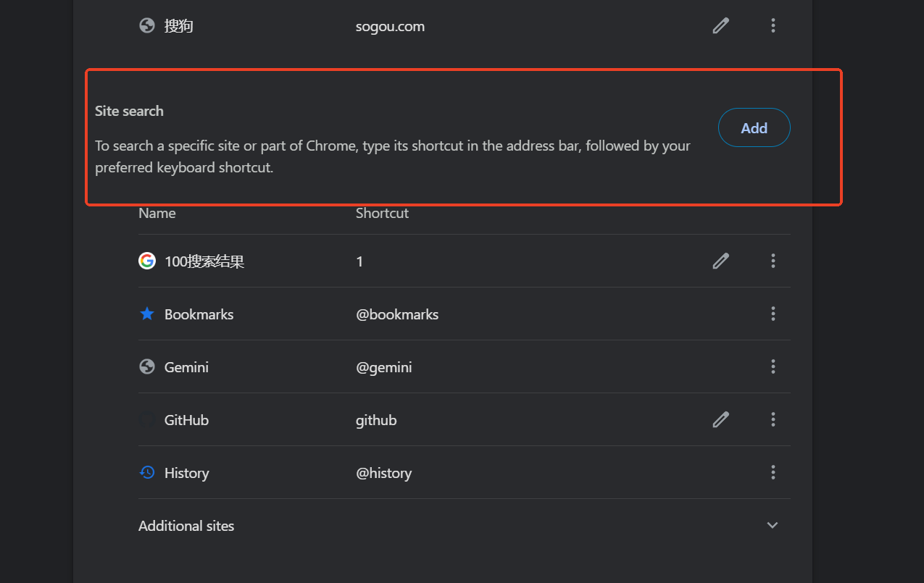Click the Add site search button

pyautogui.click(x=754, y=128)
